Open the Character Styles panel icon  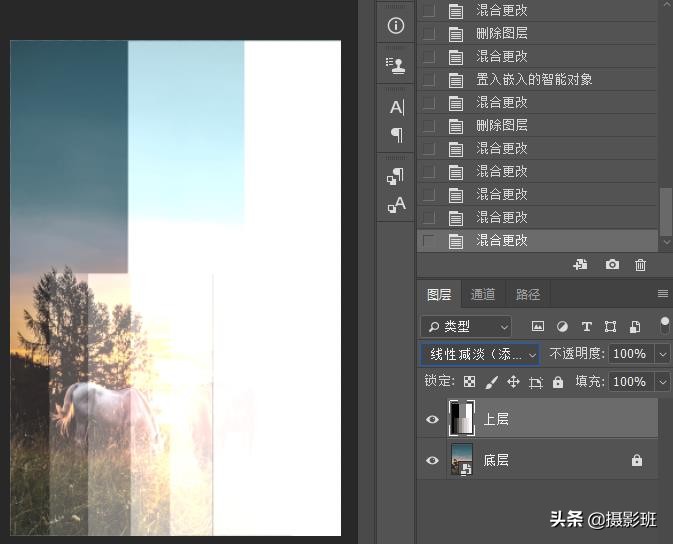tap(396, 204)
